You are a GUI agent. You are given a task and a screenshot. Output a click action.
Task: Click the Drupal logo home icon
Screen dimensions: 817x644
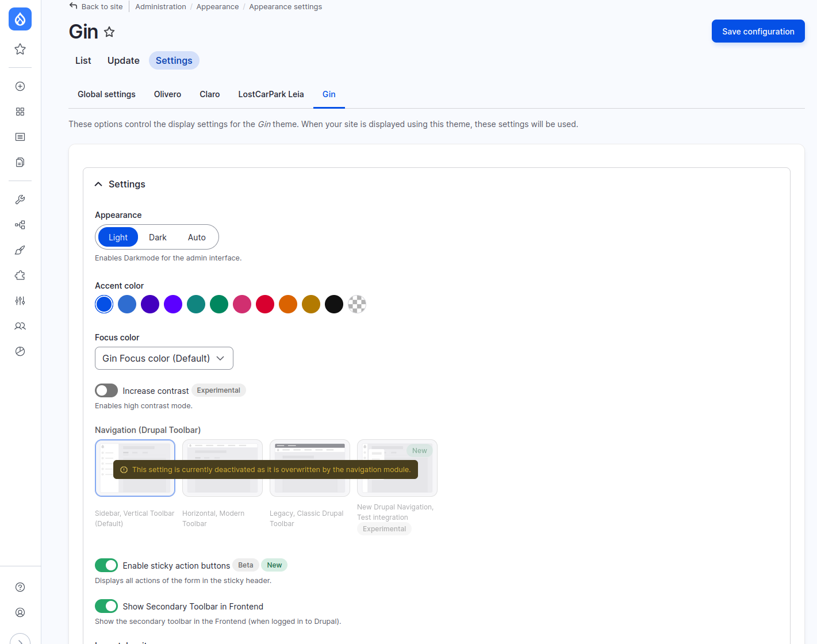20,19
